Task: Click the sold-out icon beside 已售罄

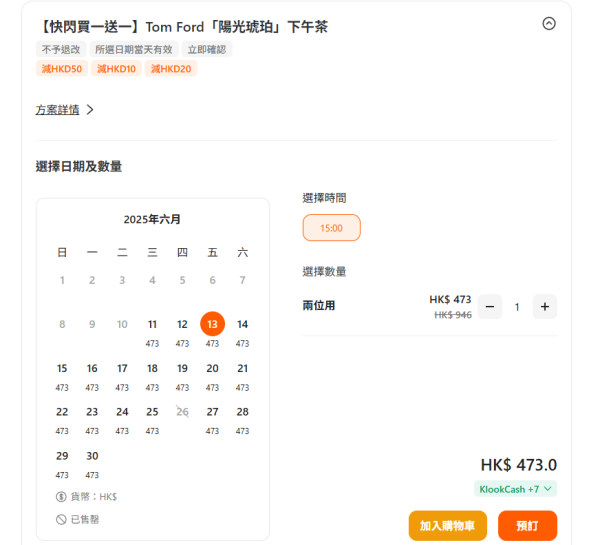Action: [x=61, y=519]
